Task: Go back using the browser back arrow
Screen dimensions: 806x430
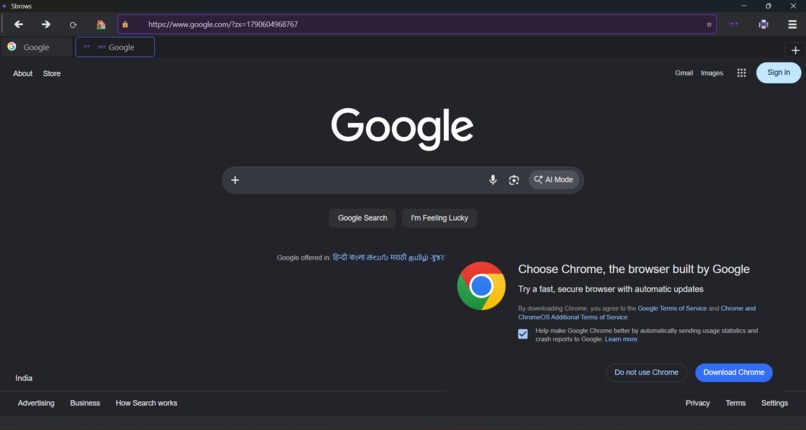Action: (x=19, y=24)
